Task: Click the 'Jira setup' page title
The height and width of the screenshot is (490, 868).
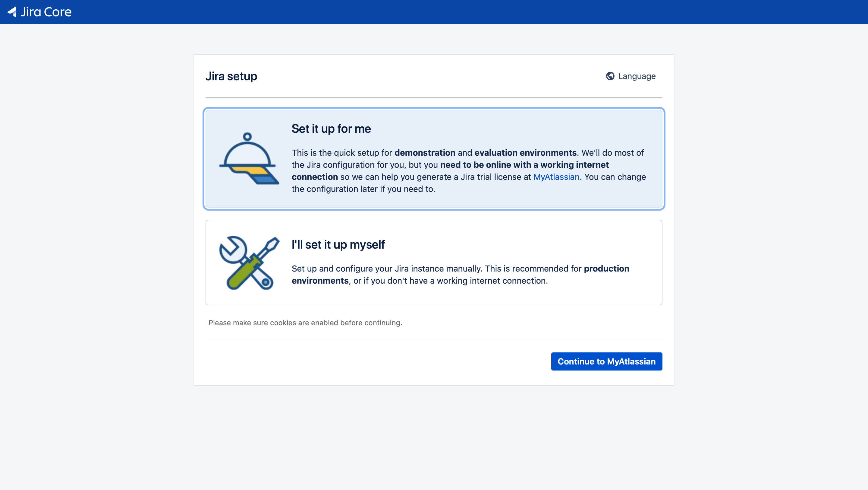Action: point(231,76)
